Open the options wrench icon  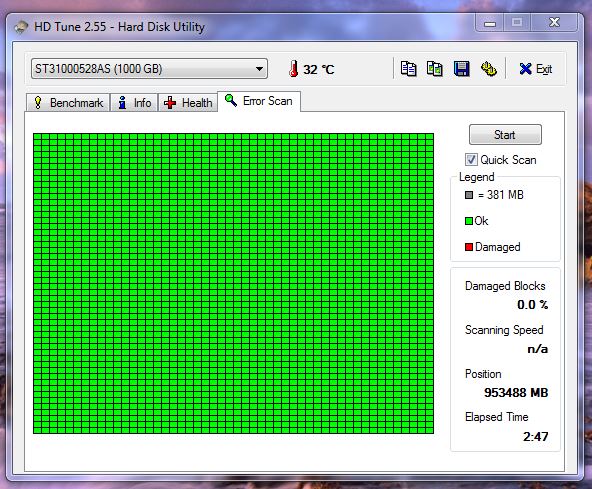[x=489, y=69]
